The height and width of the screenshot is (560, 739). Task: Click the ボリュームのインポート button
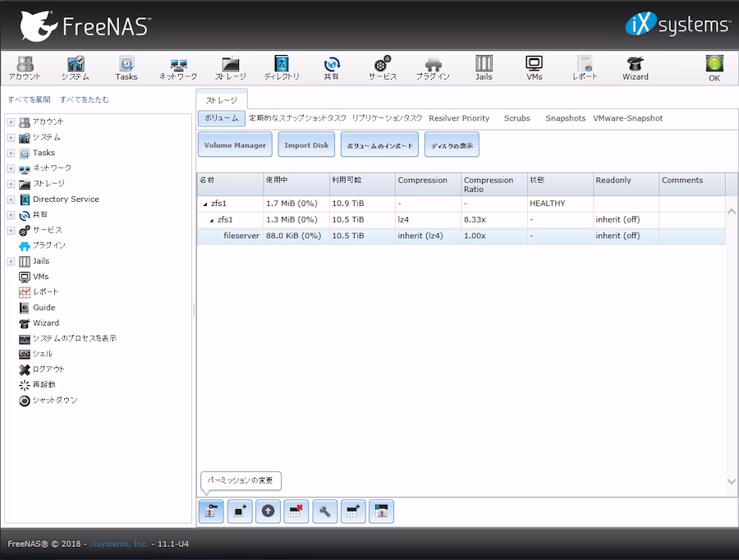pos(379,145)
